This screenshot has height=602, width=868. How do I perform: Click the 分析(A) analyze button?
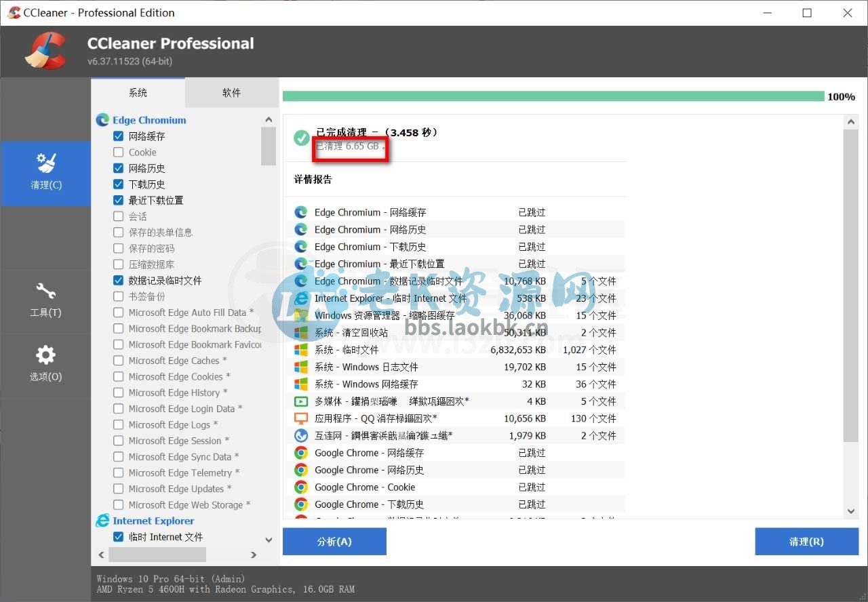coord(334,542)
